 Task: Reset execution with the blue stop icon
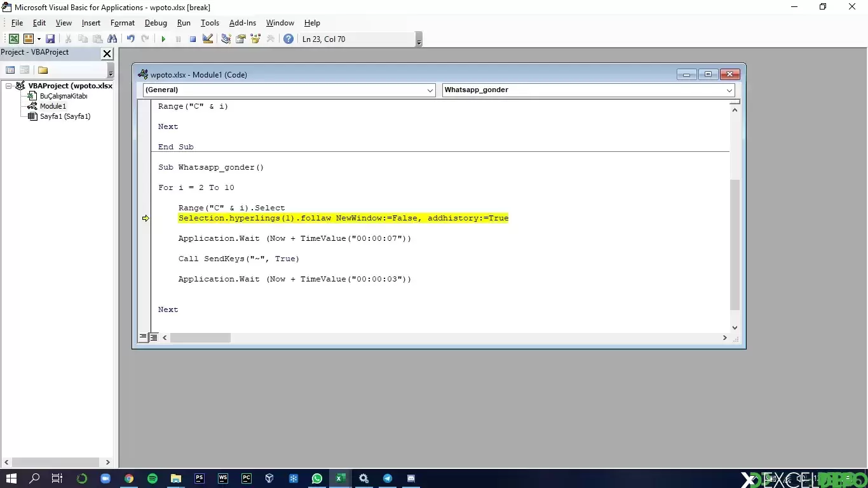[193, 39]
